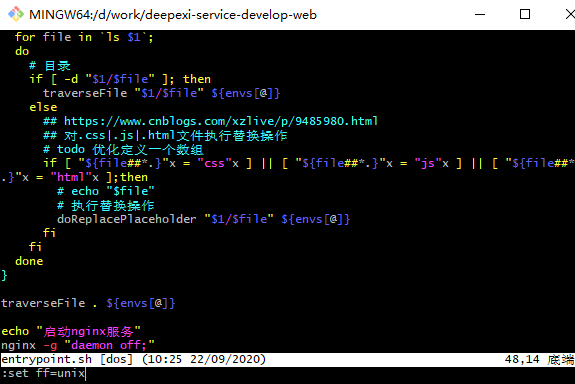Click the 'else' keyword line
575x384 pixels.
point(43,107)
